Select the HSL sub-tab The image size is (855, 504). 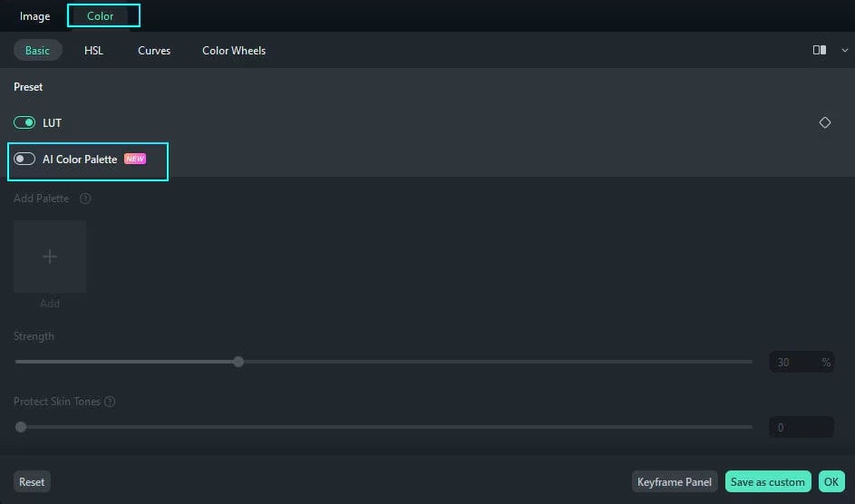(x=93, y=50)
